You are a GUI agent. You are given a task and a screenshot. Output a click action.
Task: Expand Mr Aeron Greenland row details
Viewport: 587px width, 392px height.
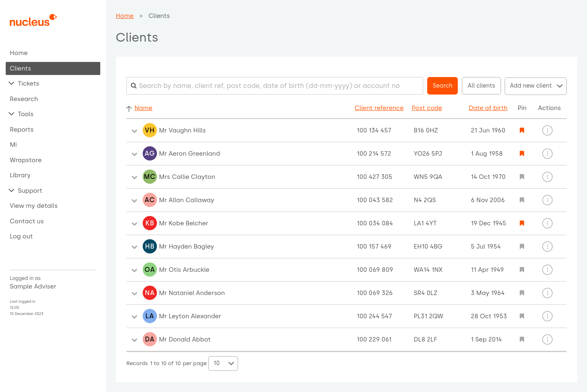[134, 154]
